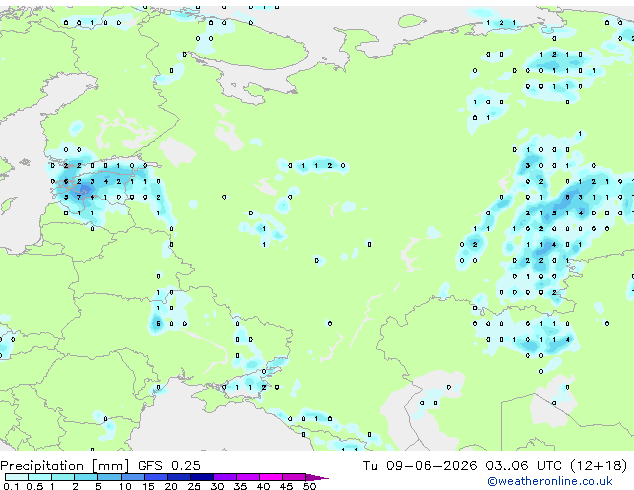Click the purple arrow tip above 50 mm
This screenshot has height=490, width=634.
point(317,477)
